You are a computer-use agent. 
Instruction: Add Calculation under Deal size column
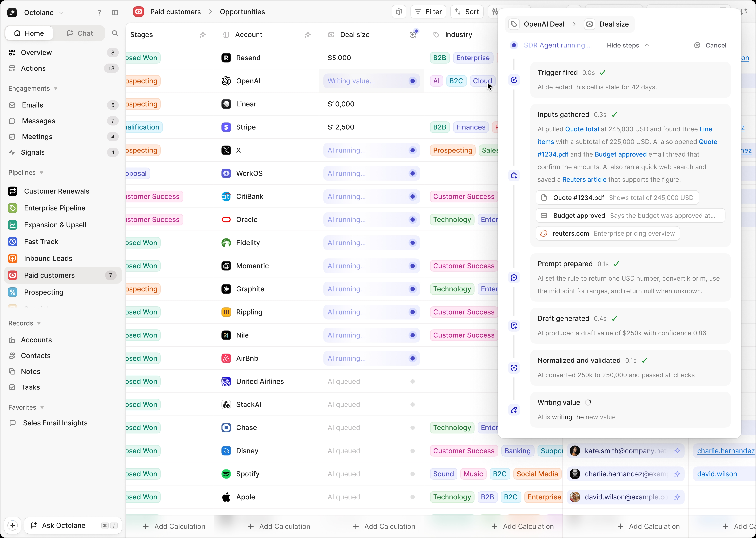[384, 526]
